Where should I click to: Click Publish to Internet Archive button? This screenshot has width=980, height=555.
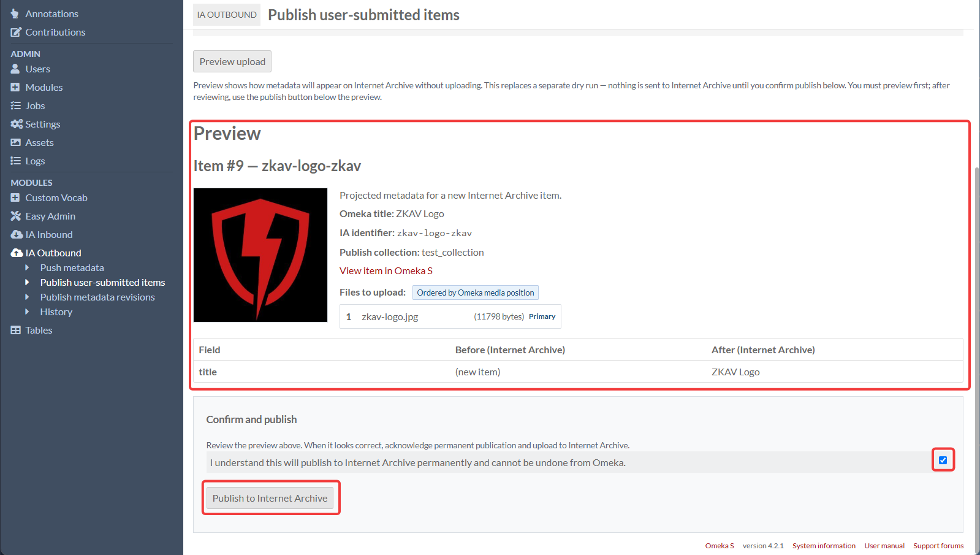tap(270, 498)
